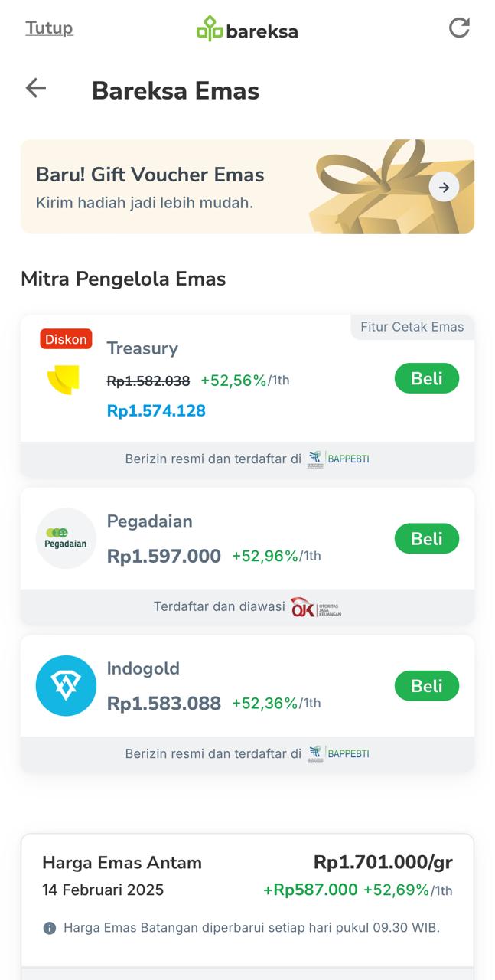
Task: Select Treasury discounted price Rp1.574.128
Action: tap(156, 411)
